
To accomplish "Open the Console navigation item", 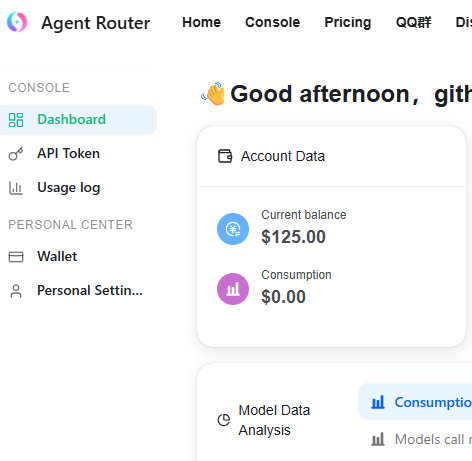I will (x=273, y=22).
